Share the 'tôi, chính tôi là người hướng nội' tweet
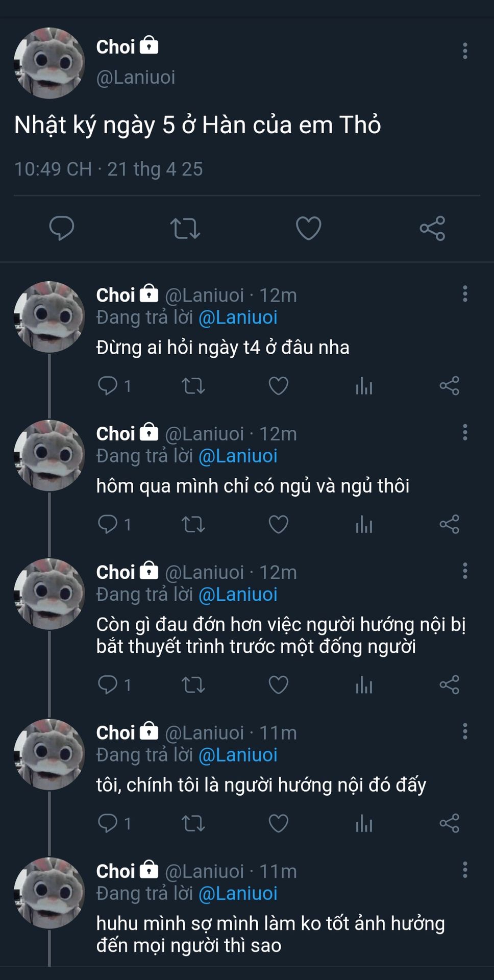The image size is (494, 980). (450, 823)
